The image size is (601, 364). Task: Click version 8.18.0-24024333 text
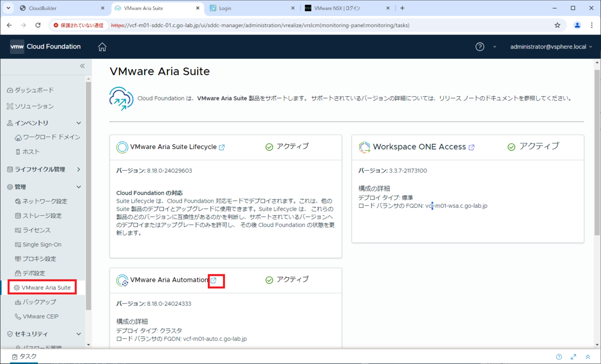[169, 304]
